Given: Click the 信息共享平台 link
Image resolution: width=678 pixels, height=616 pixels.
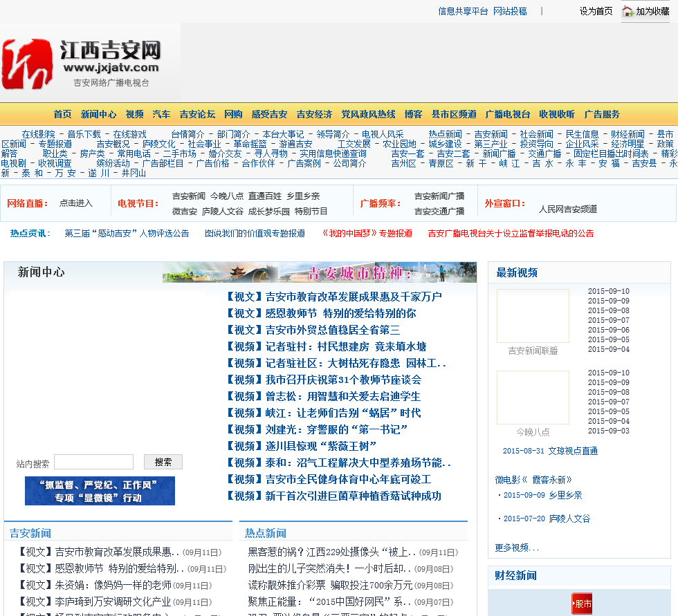Looking at the screenshot, I should 463,11.
